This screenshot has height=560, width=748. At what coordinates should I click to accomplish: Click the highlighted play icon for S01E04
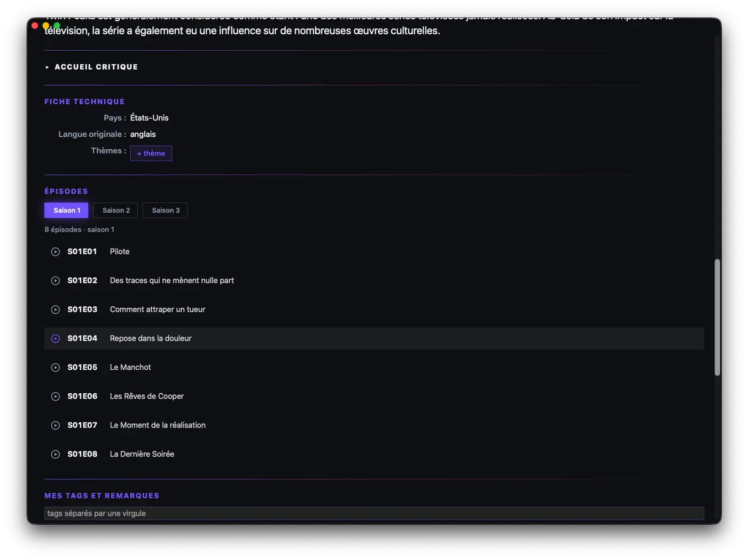click(x=56, y=338)
